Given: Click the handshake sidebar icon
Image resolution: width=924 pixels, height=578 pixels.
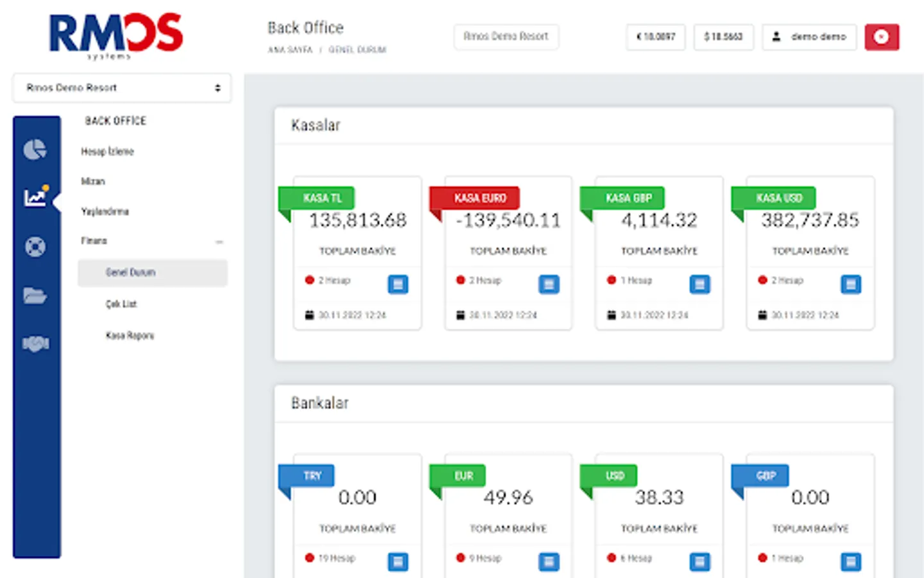Looking at the screenshot, I should [x=35, y=344].
